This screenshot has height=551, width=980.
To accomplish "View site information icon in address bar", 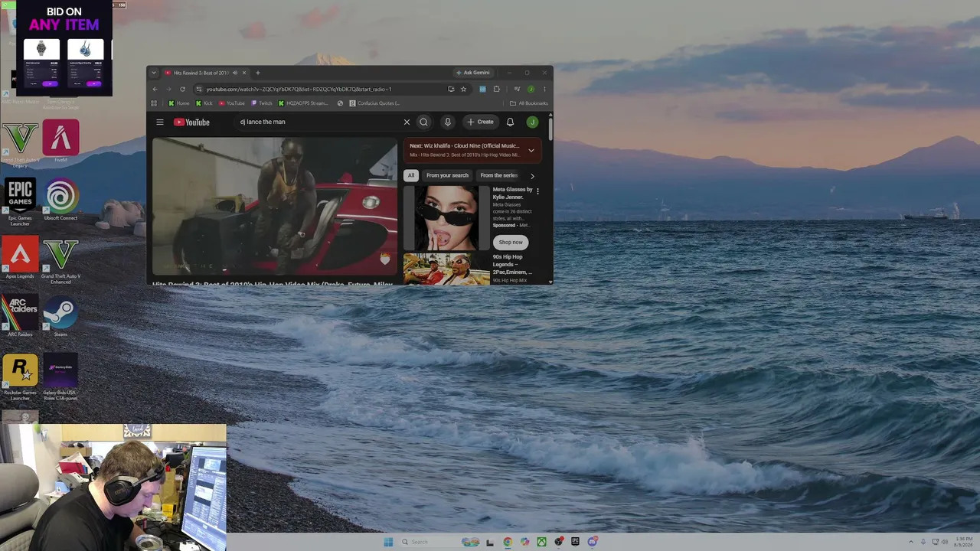I will [199, 89].
